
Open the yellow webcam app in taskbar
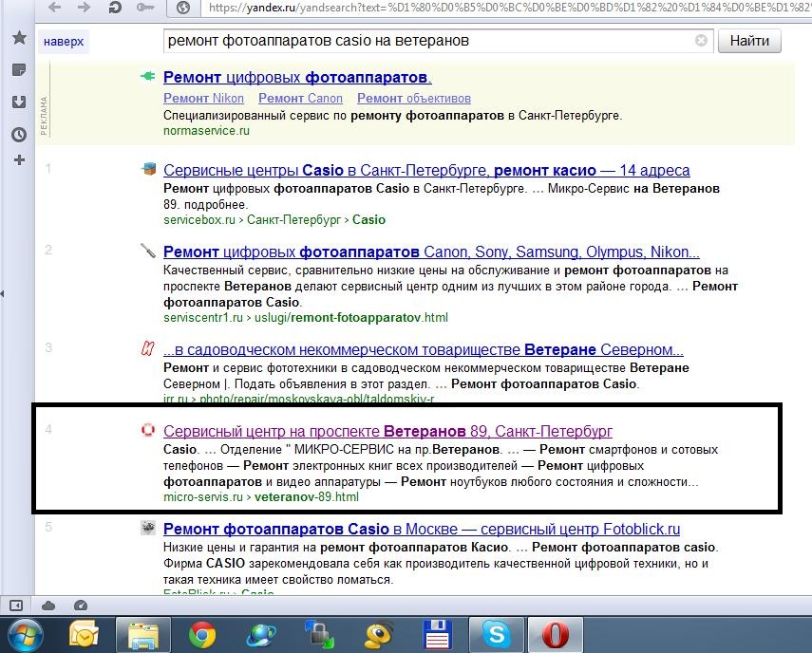pos(379,635)
